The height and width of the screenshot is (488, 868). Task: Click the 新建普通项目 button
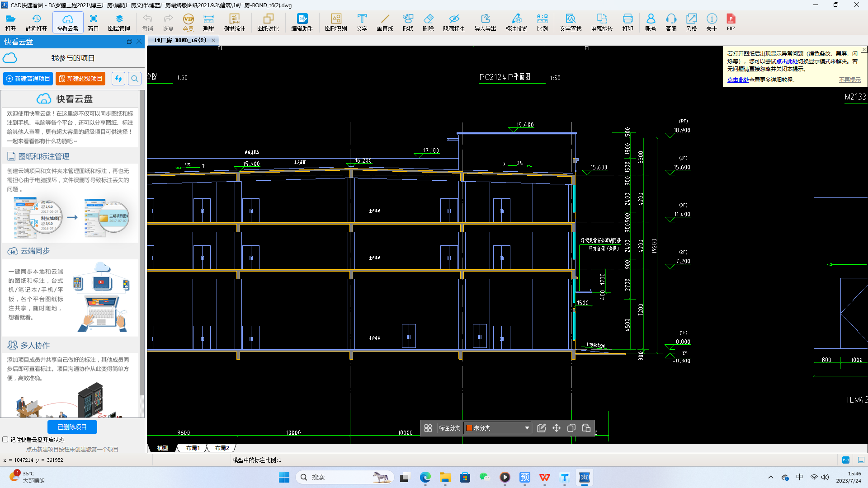(28, 79)
